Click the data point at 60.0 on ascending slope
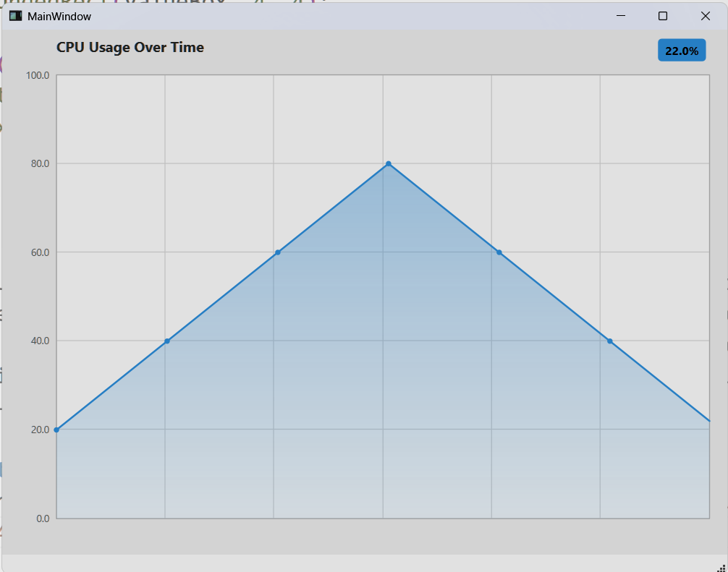The width and height of the screenshot is (728, 572). coord(278,252)
